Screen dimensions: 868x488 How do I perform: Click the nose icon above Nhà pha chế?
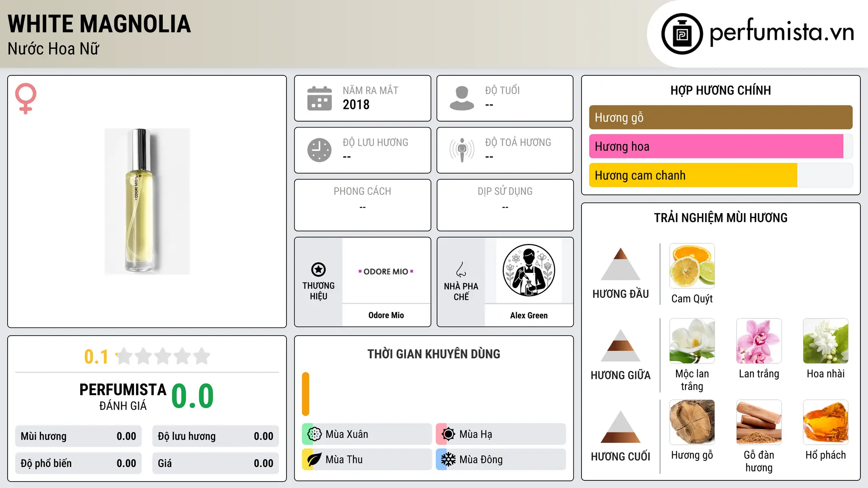click(461, 269)
